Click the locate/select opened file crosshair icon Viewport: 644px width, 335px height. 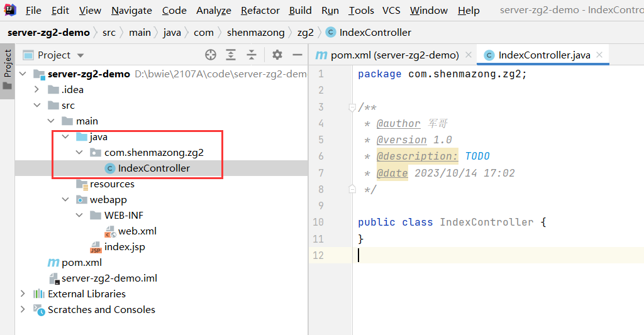(x=211, y=55)
